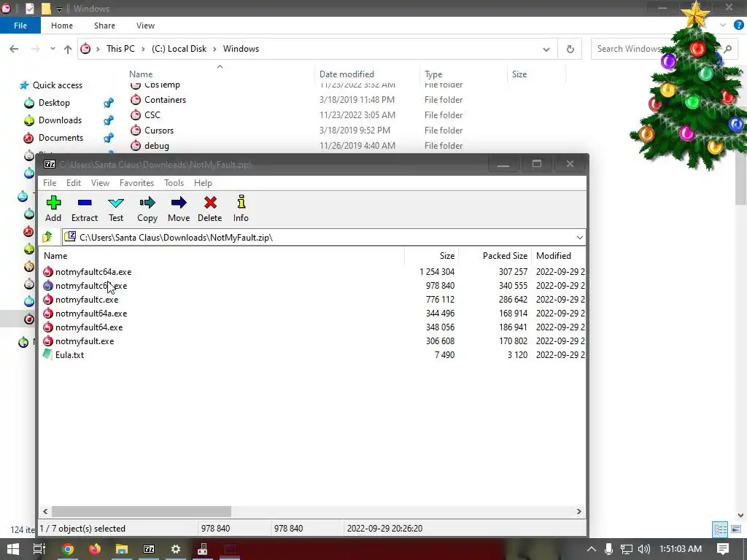Open the Windows Start menu

pos(13,549)
